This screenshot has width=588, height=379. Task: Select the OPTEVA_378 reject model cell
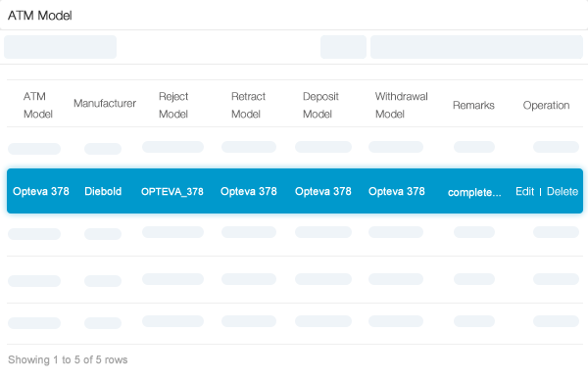[x=172, y=192]
